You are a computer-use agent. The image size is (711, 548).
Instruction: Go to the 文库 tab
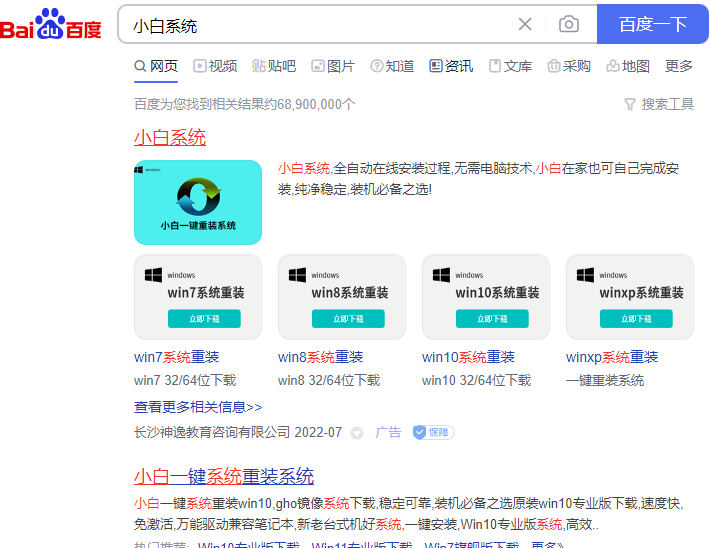coord(510,66)
